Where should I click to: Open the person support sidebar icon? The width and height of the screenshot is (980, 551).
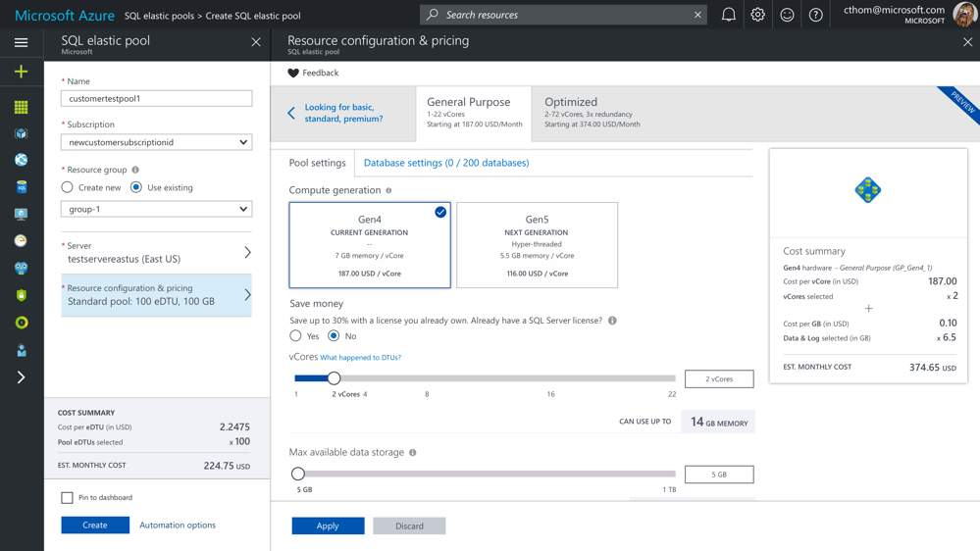coord(21,350)
